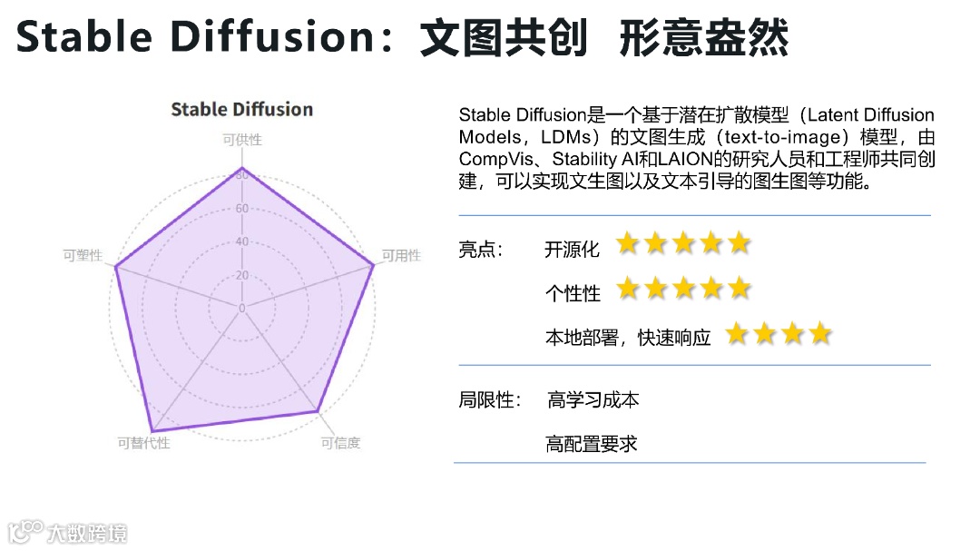
Task: Click the radar chart title Stable Diffusion
Action: pos(242,109)
